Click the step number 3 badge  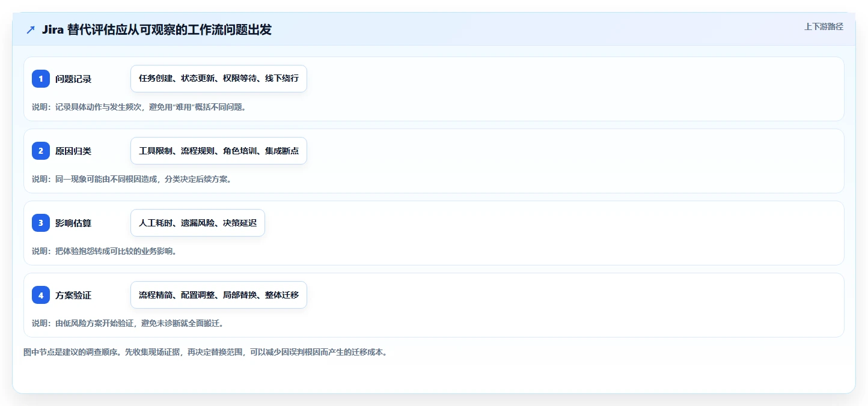(x=41, y=223)
